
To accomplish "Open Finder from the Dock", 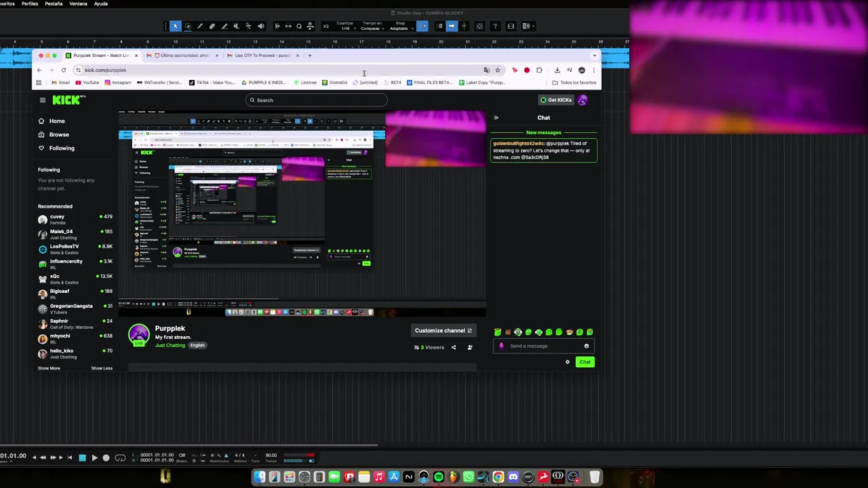I will tap(260, 477).
